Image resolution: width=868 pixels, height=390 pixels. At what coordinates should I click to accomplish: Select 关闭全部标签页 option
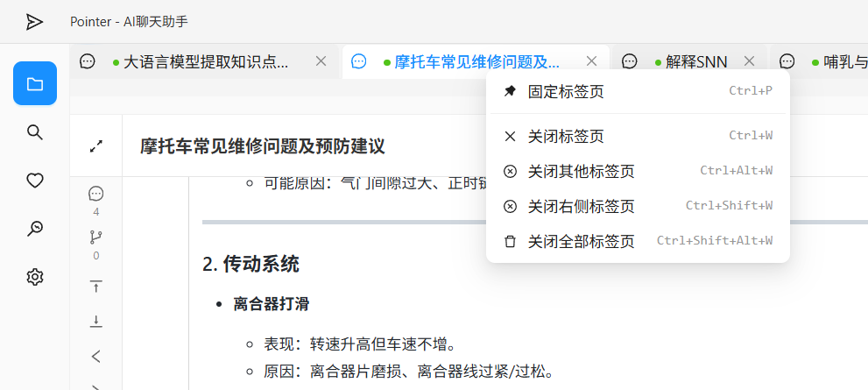(581, 241)
